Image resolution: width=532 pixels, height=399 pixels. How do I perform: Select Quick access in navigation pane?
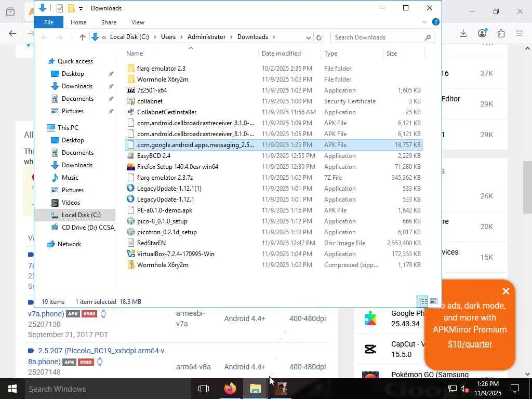[75, 61]
